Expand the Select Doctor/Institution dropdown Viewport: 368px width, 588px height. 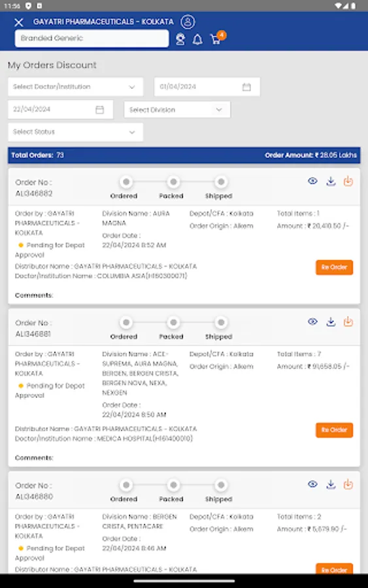click(75, 87)
